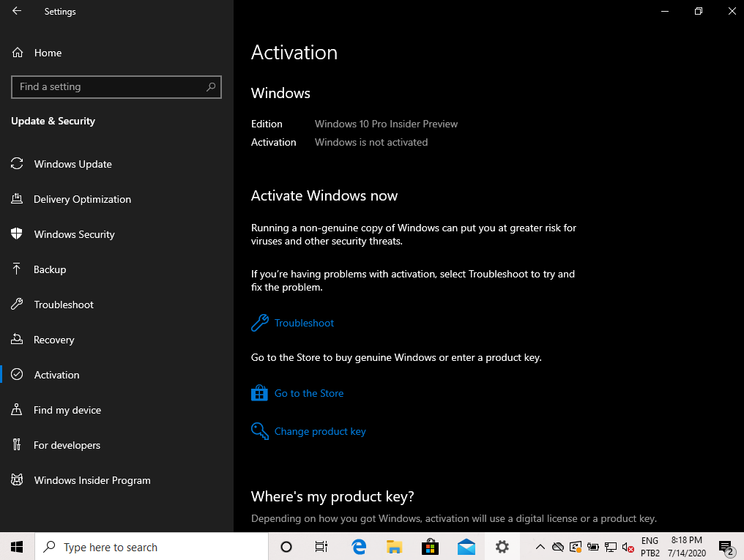Launch Microsoft Edge from taskbar
Image resolution: width=744 pixels, height=560 pixels.
(359, 547)
